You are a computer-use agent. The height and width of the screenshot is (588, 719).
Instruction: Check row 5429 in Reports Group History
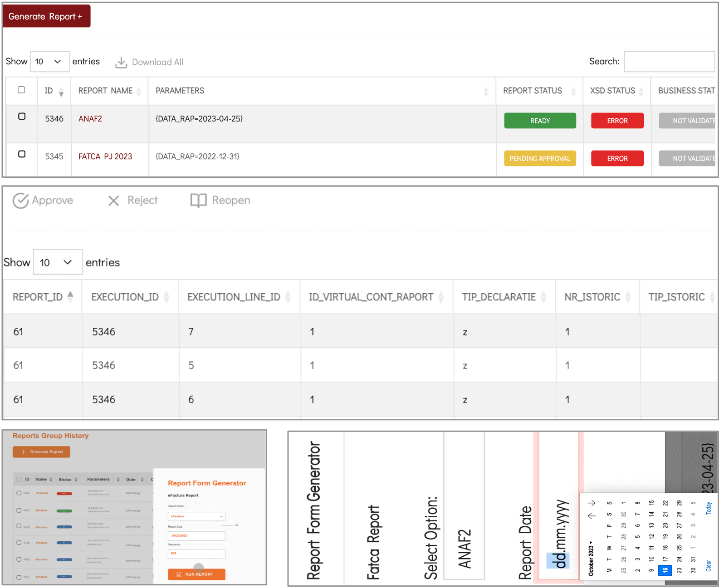tap(19, 543)
